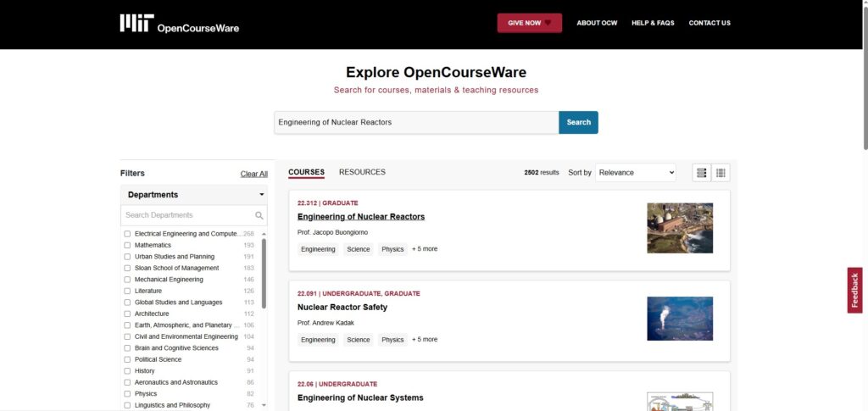Viewport: 868px width, 411px height.
Task: Tick the Mathematics department checkbox
Action: 127,245
